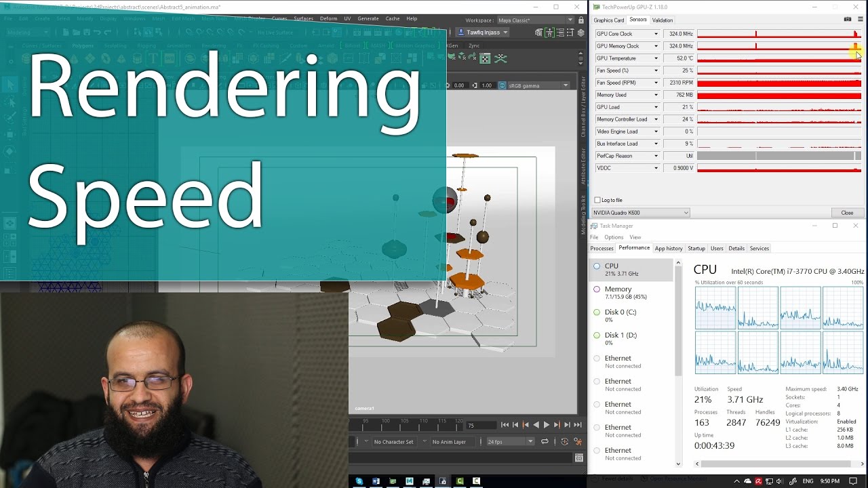Open Maya's Cache menu
The height and width of the screenshot is (488, 868).
393,18
